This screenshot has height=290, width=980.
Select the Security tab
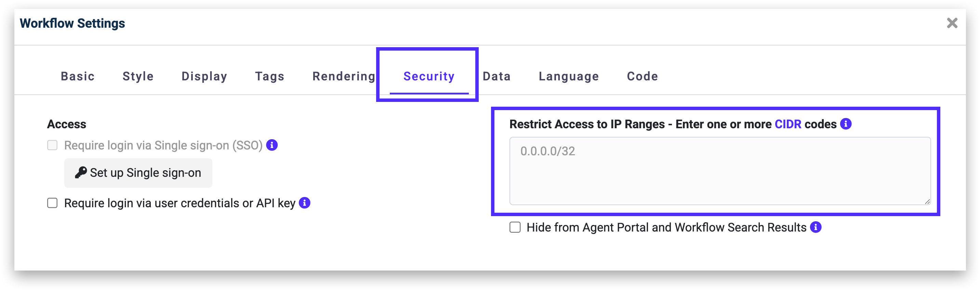click(429, 76)
